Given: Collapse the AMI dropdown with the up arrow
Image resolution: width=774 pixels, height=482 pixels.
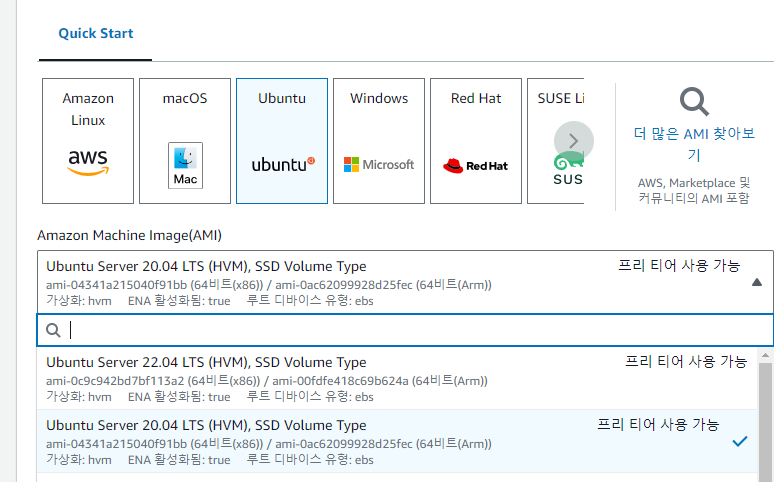Looking at the screenshot, I should point(757,282).
